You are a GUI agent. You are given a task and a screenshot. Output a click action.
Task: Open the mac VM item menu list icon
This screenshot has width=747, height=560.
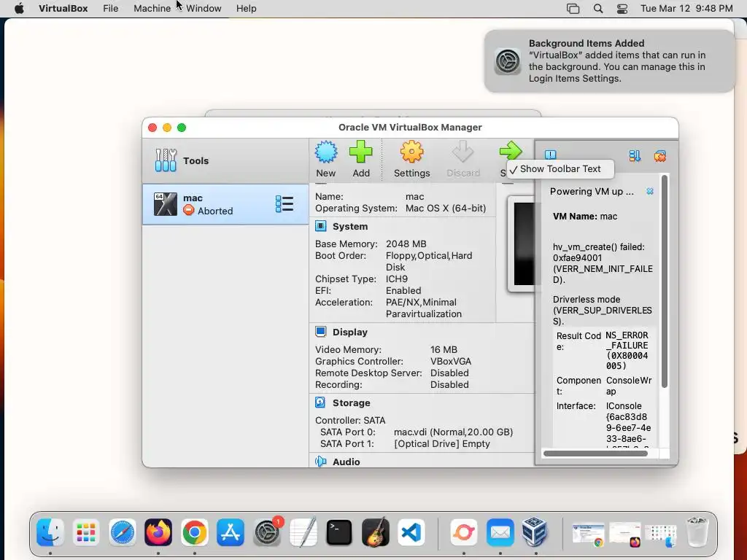coord(285,204)
